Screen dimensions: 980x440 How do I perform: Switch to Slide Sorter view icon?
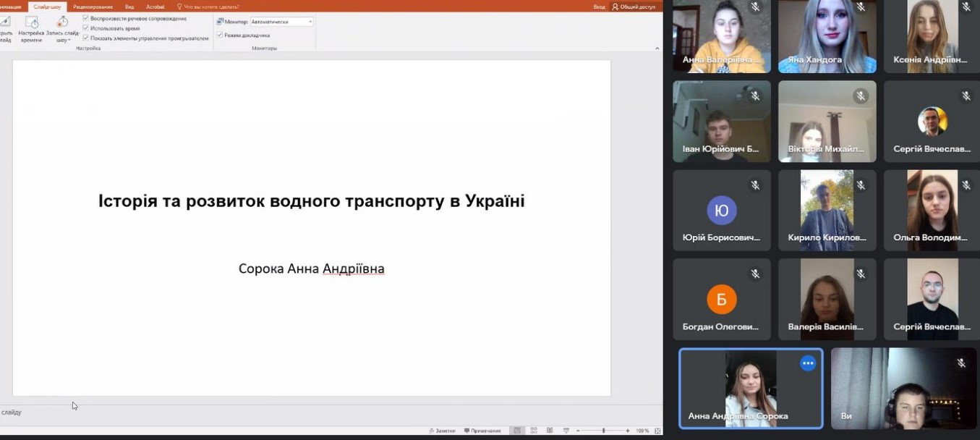[533, 431]
